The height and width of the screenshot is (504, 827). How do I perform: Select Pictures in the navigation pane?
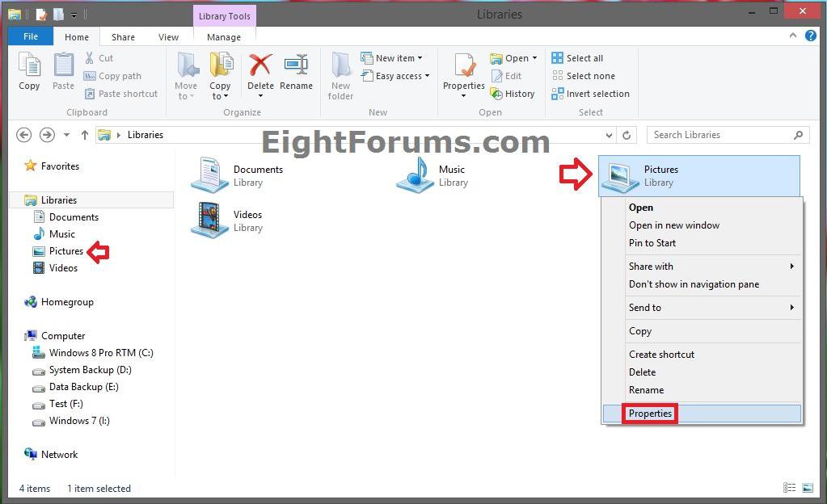pyautogui.click(x=65, y=251)
